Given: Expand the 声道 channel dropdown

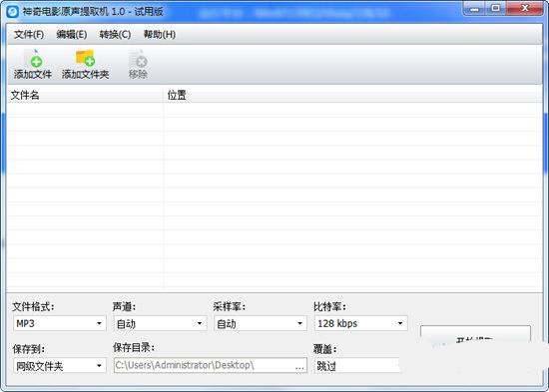Looking at the screenshot, I should click(x=160, y=323).
